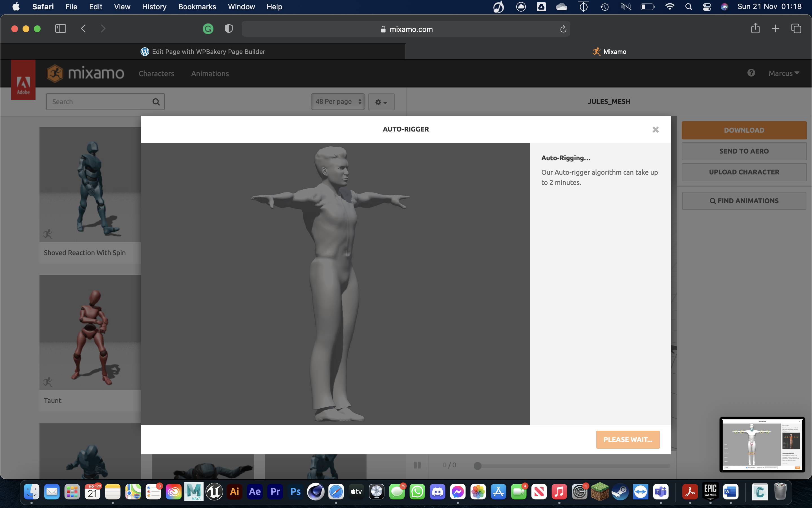Toggle the Safari sidebar
This screenshot has width=812, height=508.
coord(60,29)
